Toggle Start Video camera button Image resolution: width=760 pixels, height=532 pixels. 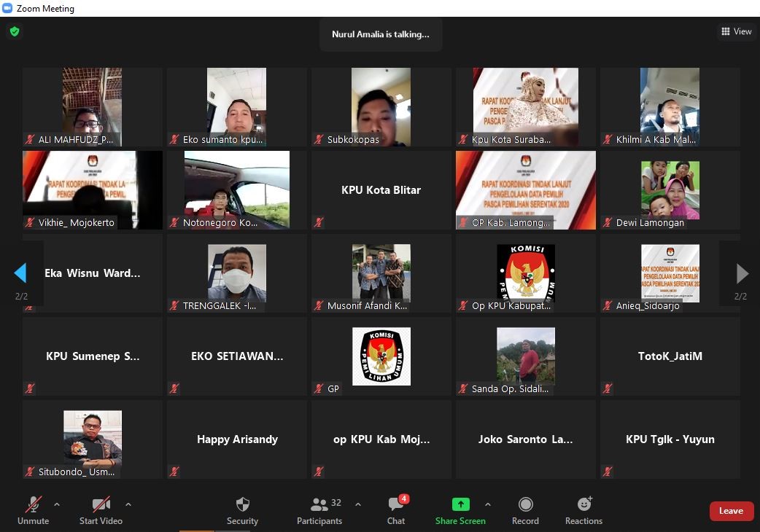click(x=101, y=504)
